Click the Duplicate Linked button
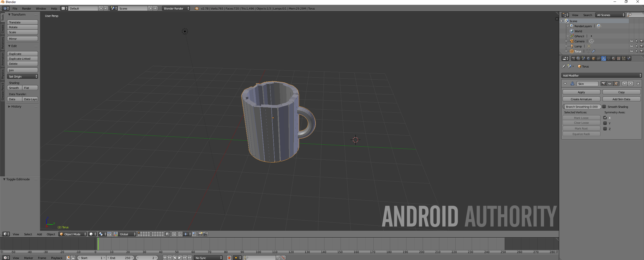The image size is (644, 260). [22, 59]
